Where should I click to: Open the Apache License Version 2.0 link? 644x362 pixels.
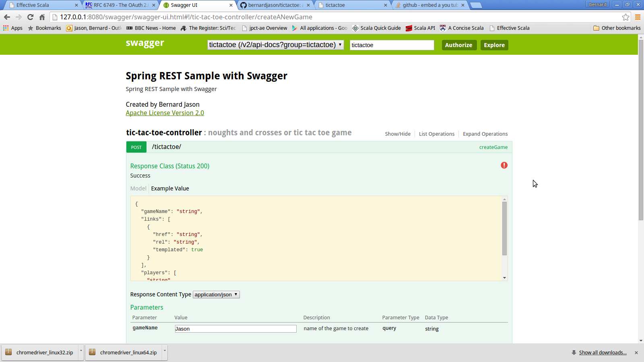165,113
